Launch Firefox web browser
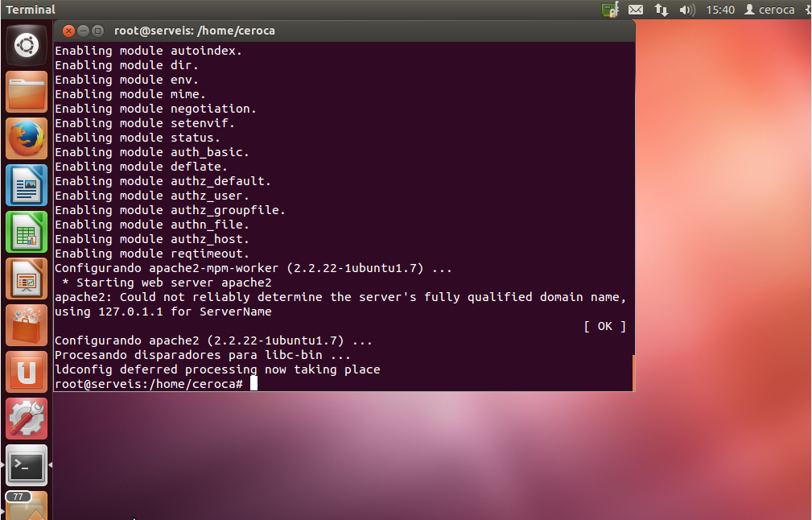Viewport: 812px width, 520px height. 27,138
